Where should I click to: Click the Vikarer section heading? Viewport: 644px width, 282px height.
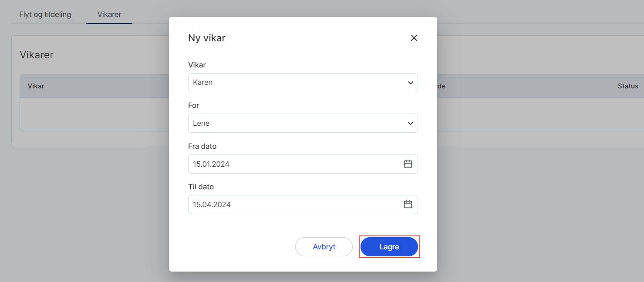[x=37, y=55]
